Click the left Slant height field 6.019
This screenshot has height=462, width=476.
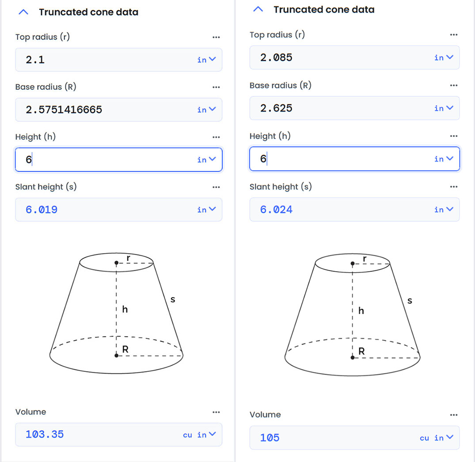click(106, 210)
